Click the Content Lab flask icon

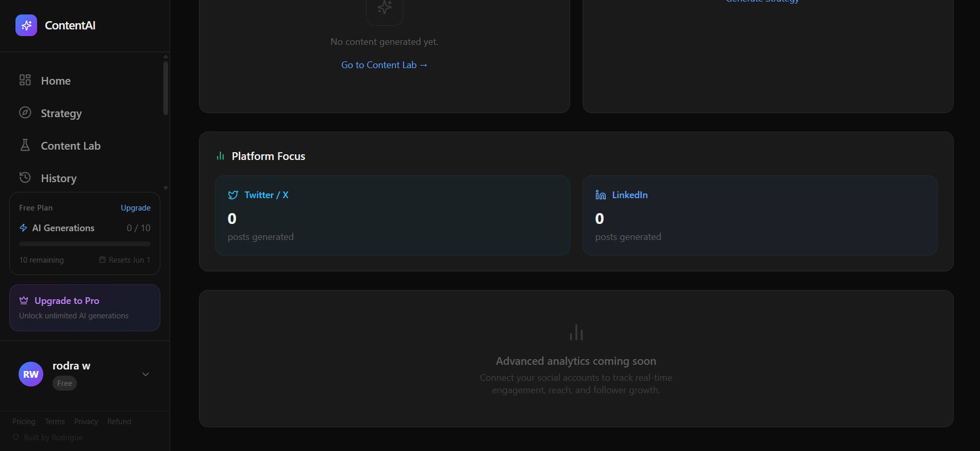click(25, 145)
